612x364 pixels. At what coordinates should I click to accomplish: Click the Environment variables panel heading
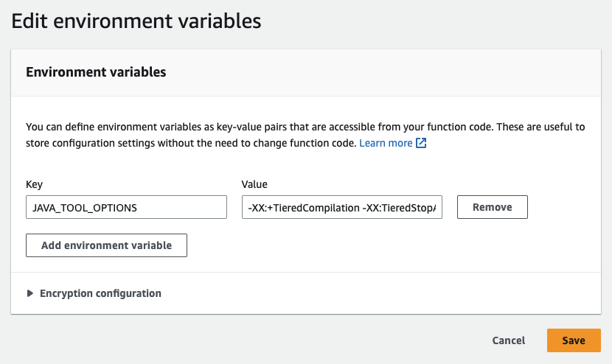[x=96, y=72]
